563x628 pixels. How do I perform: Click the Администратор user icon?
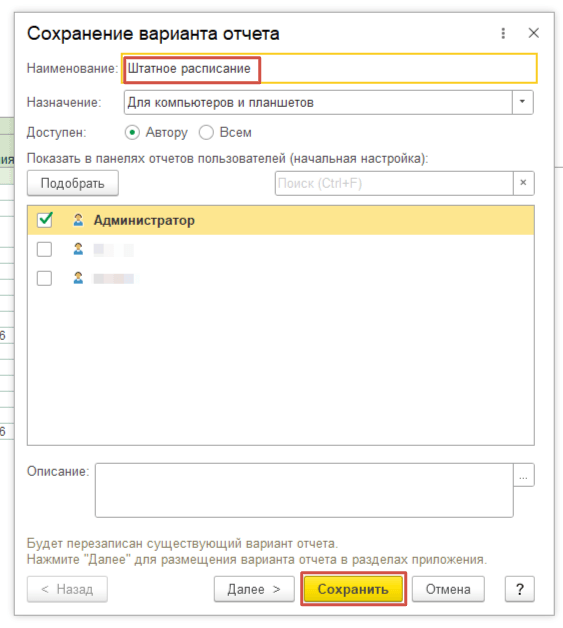(78, 220)
